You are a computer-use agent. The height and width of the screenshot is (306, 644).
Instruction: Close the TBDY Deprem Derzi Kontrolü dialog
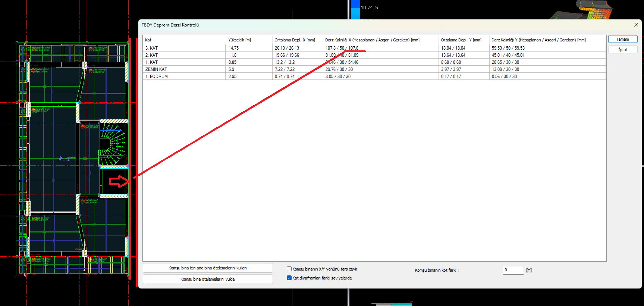(636, 25)
